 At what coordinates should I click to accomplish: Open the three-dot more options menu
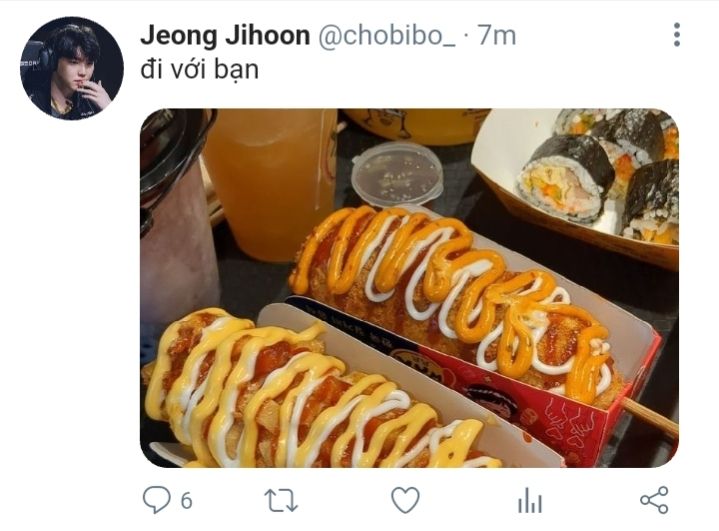point(677,34)
